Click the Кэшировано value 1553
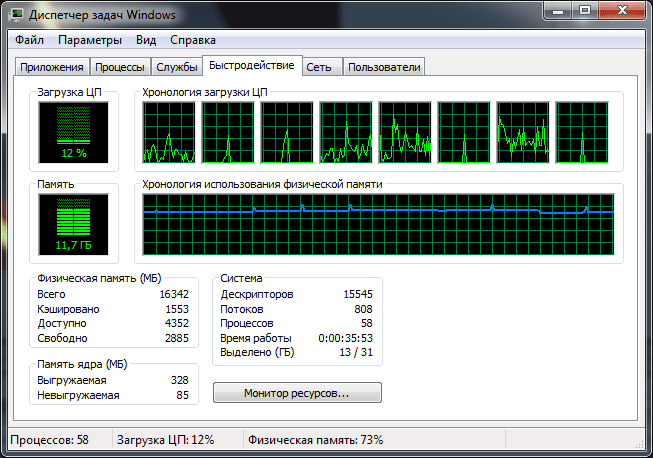This screenshot has height=458, width=653. click(177, 309)
